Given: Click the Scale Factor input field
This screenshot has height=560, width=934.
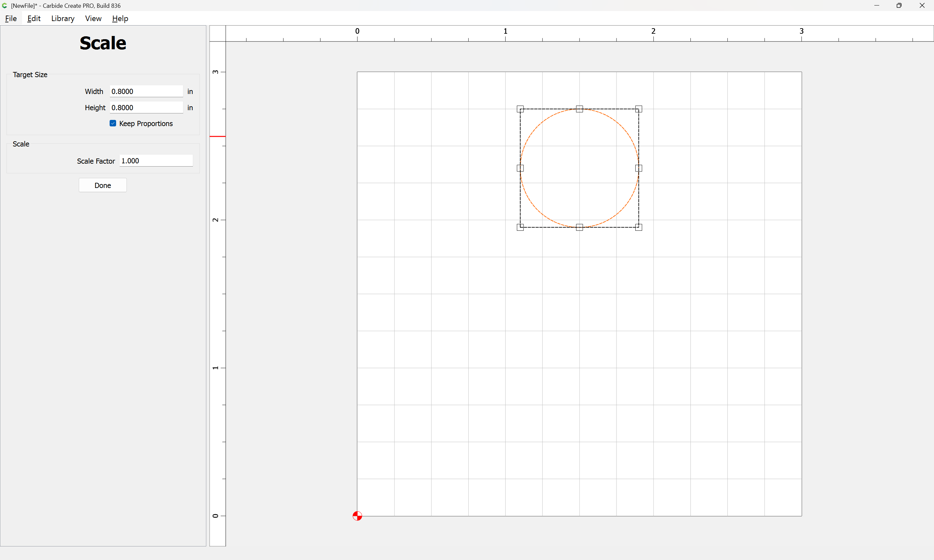Looking at the screenshot, I should click(x=156, y=161).
